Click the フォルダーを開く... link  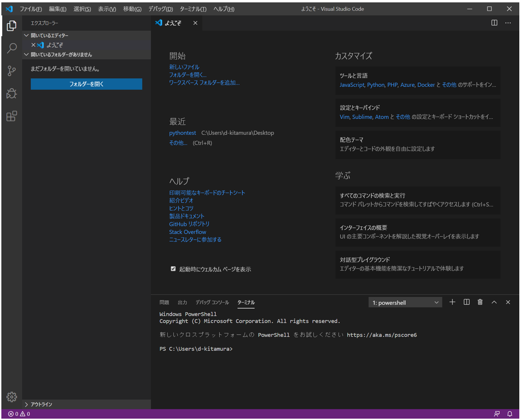point(188,75)
